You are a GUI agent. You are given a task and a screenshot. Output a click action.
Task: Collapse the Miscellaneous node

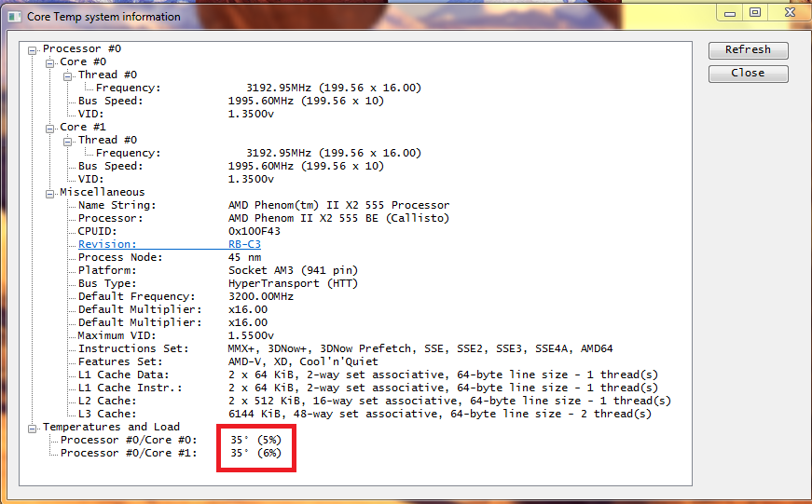[x=49, y=194]
